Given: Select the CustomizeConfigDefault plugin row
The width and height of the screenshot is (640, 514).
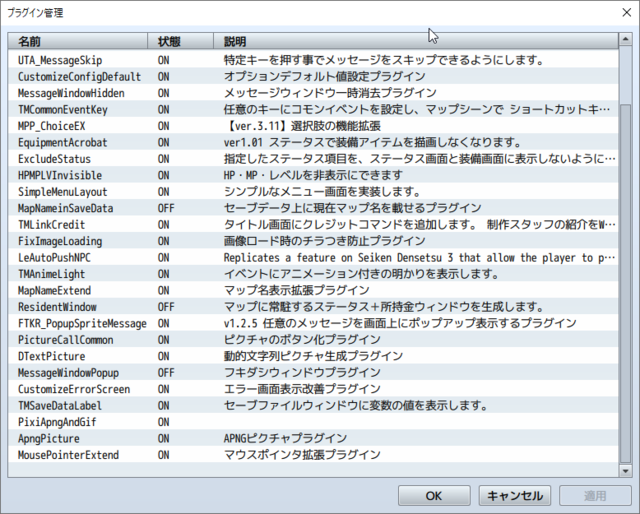Looking at the screenshot, I should (x=313, y=77).
